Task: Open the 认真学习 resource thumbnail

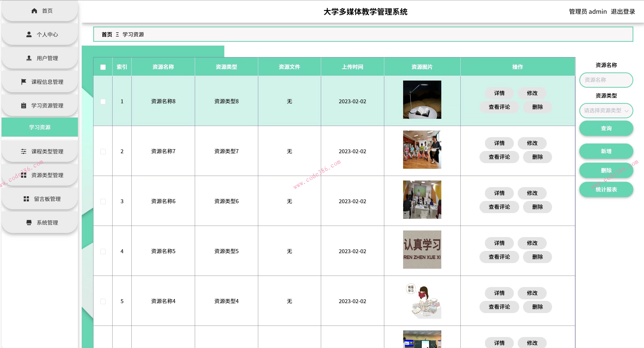Action: tap(422, 250)
